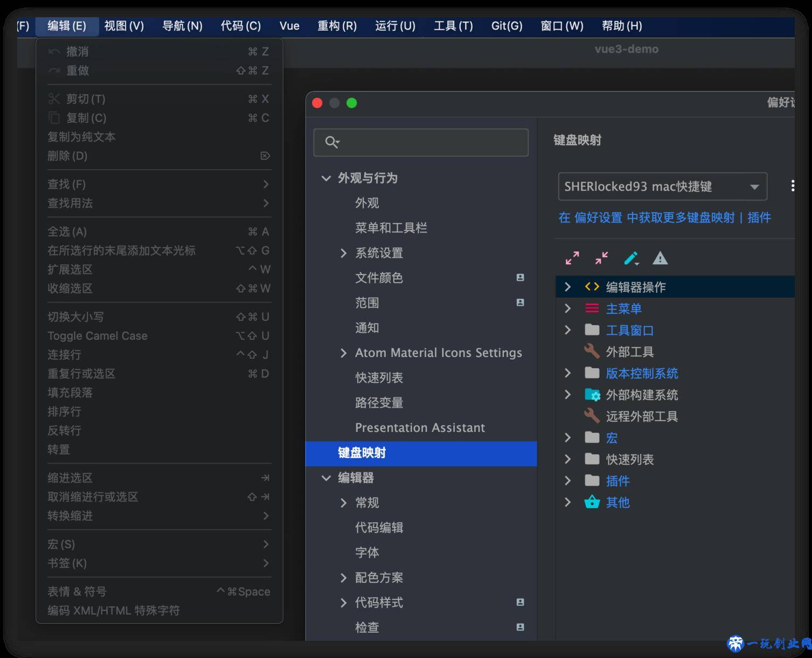Screen dimensions: 812x658
Task: Open the 查找 (F) submenu
Action: tap(159, 184)
